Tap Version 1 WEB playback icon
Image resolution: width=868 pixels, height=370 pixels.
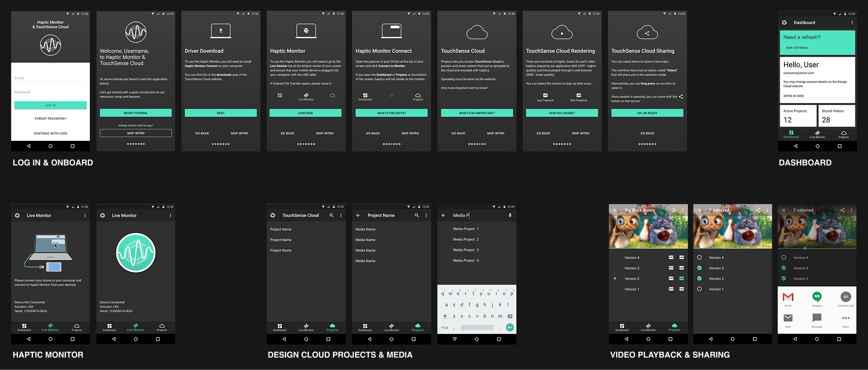point(682,289)
